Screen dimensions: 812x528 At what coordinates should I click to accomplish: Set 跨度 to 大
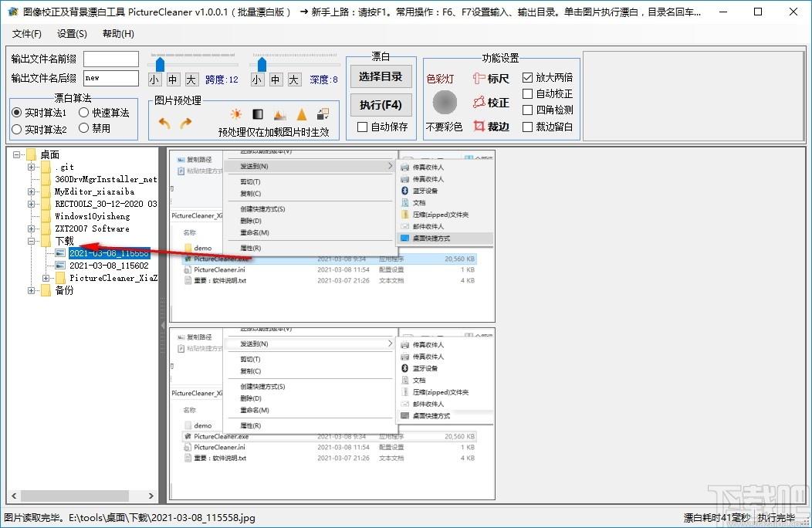(191, 80)
